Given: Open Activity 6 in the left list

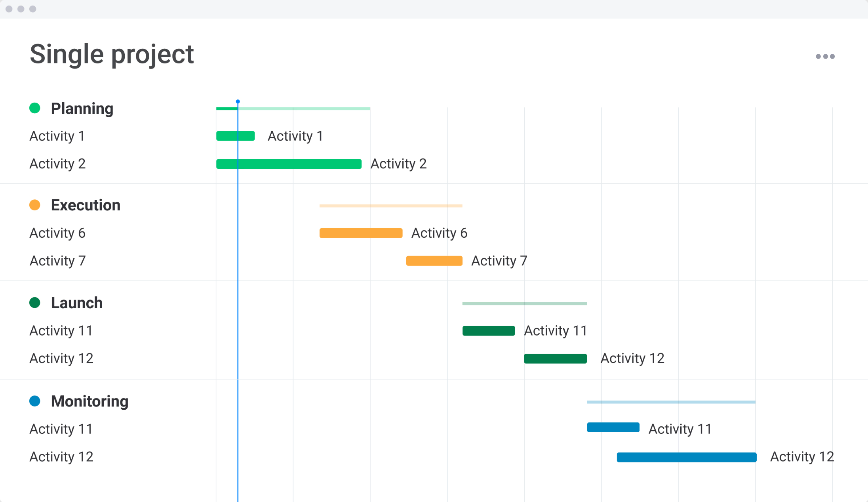Looking at the screenshot, I should coord(57,233).
